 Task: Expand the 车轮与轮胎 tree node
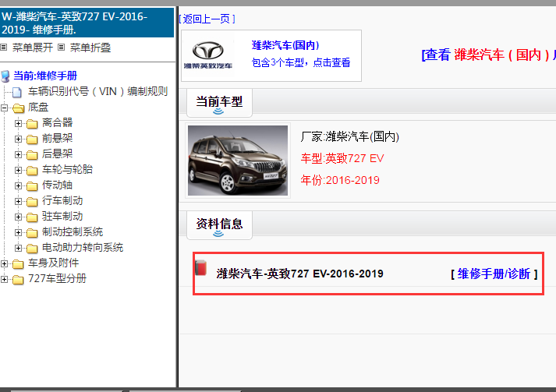click(18, 170)
